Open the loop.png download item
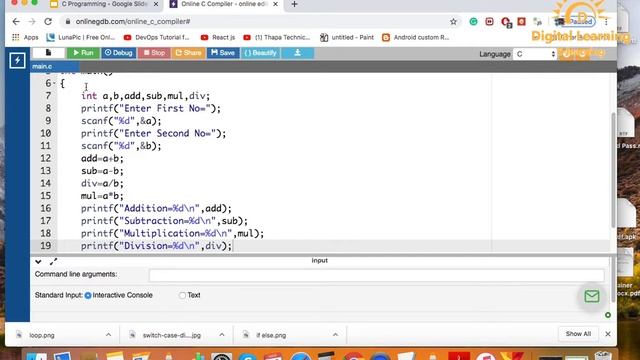The width and height of the screenshot is (640, 360). tap(42, 335)
